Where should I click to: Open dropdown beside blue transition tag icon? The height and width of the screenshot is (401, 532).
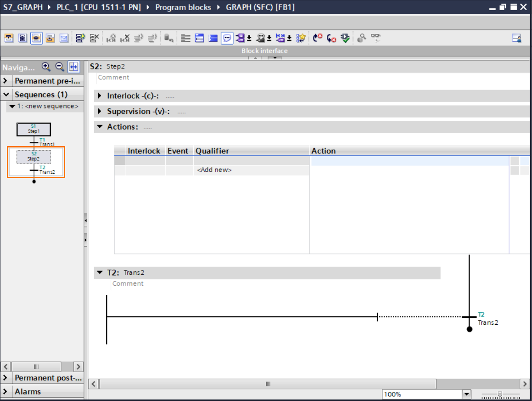coord(290,39)
